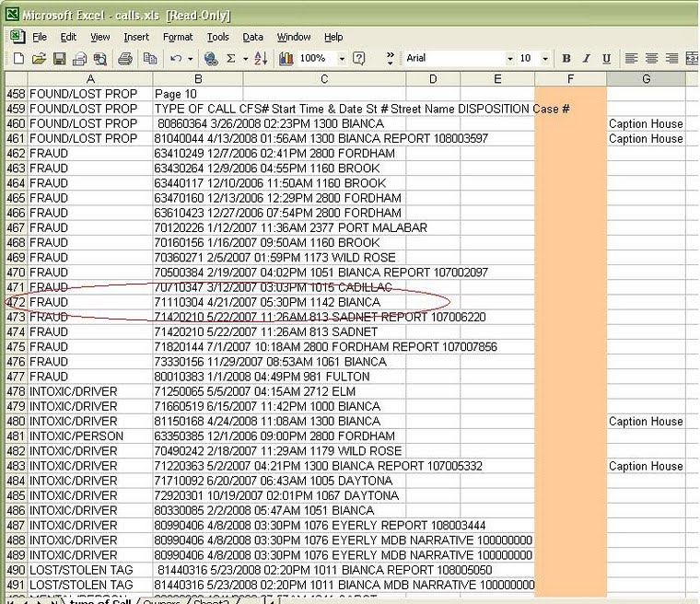Image resolution: width=700 pixels, height=604 pixels.
Task: Open the View menu
Action: tap(100, 37)
